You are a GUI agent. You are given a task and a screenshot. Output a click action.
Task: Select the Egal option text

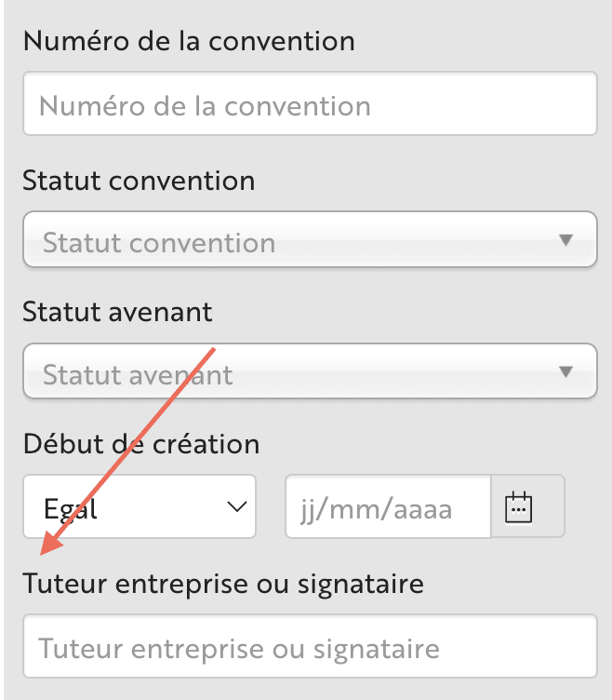tap(71, 509)
